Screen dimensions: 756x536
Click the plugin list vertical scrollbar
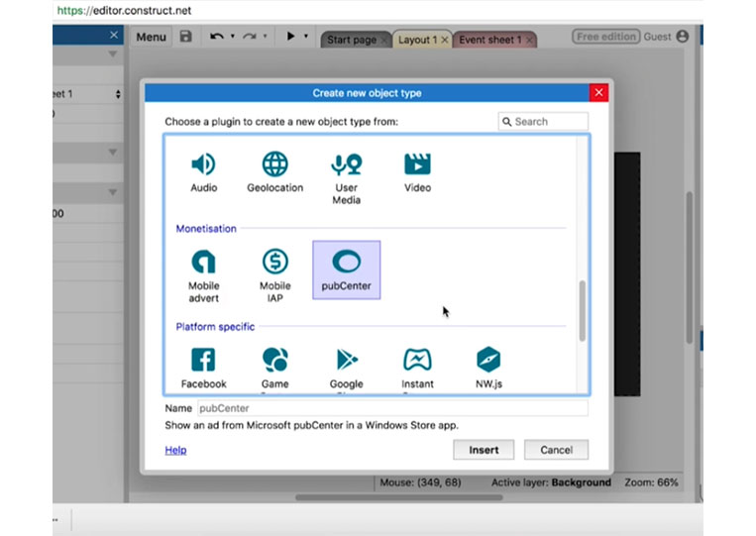click(x=583, y=311)
